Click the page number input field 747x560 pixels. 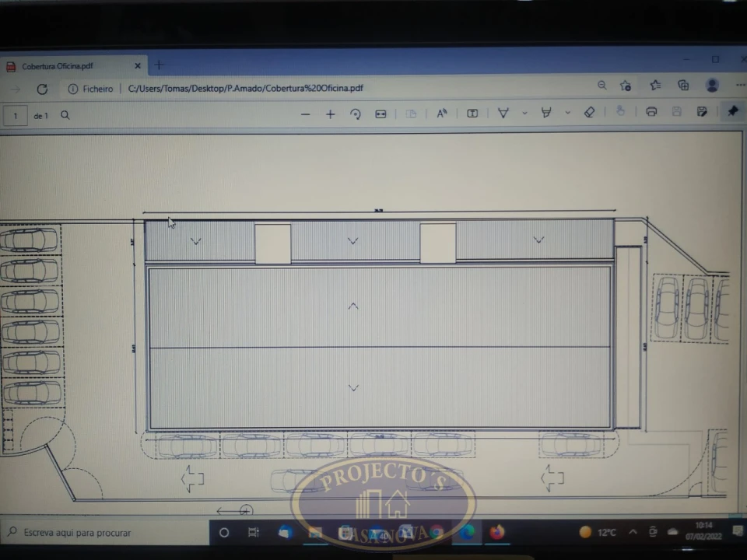click(x=16, y=117)
